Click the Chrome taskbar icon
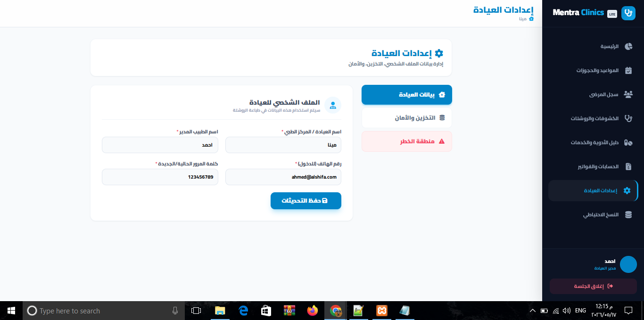644x320 pixels. pos(336,311)
